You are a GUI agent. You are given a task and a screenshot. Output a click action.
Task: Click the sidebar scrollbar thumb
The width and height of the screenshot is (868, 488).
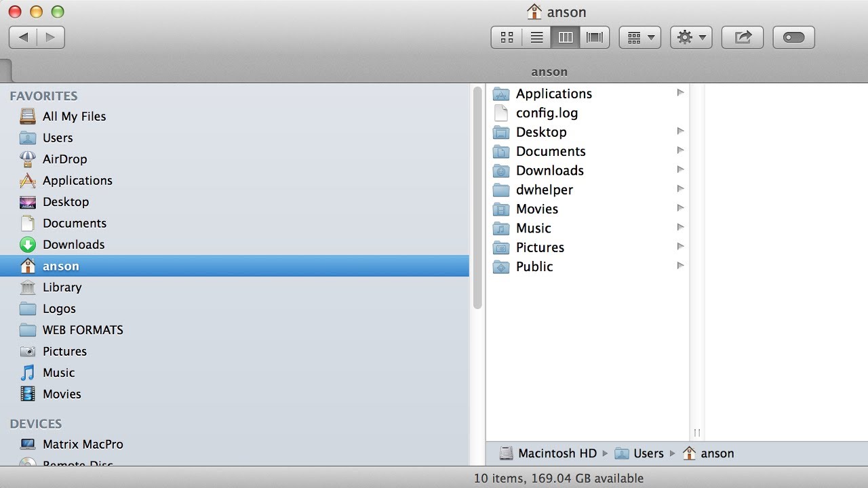coord(478,198)
